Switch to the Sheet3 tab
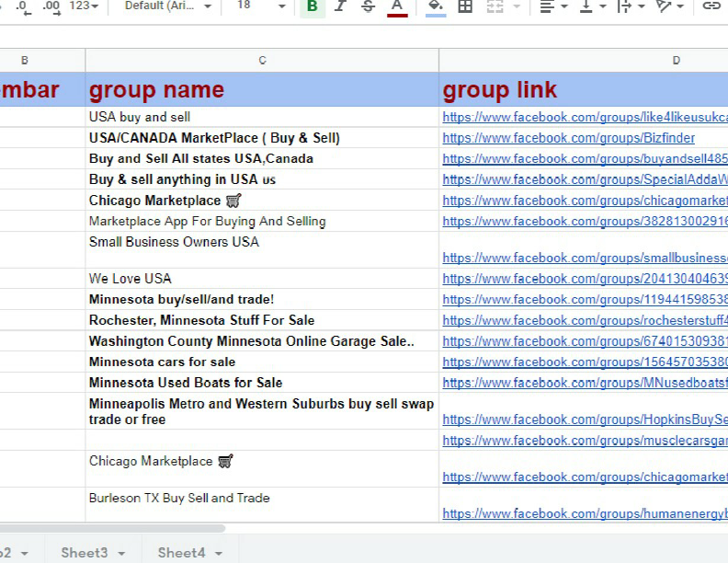 [84, 553]
